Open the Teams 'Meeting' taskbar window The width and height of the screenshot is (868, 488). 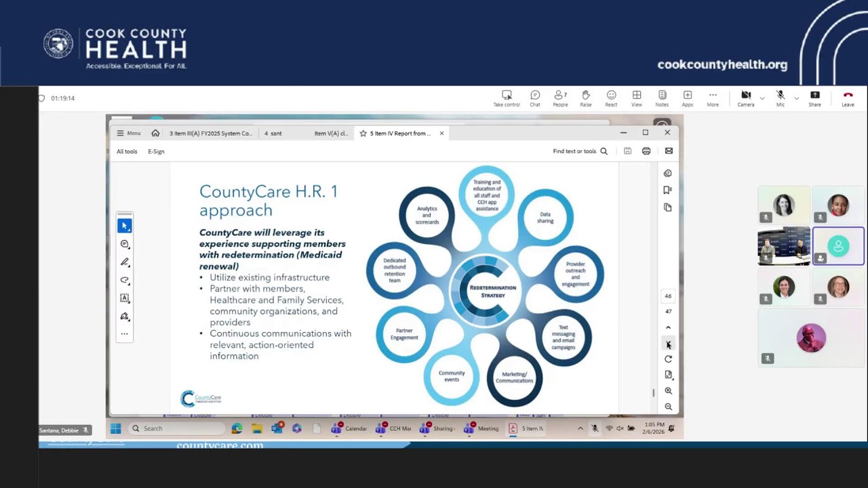pyautogui.click(x=481, y=428)
